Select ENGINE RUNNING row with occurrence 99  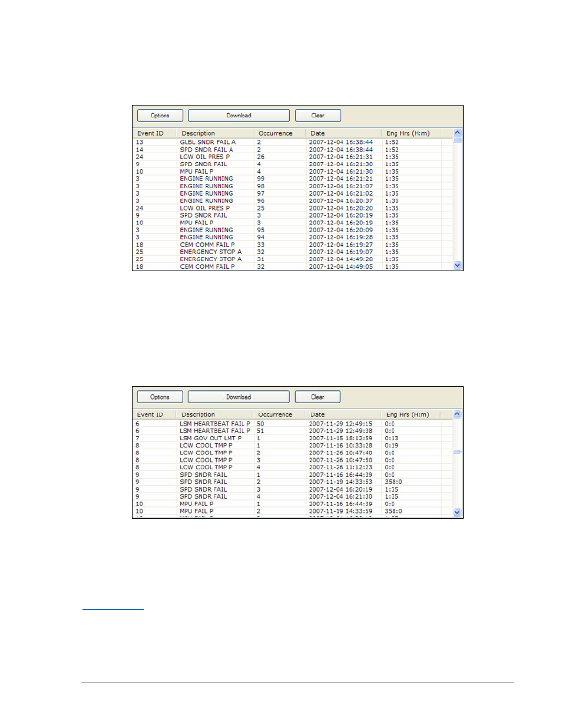tap(293, 179)
